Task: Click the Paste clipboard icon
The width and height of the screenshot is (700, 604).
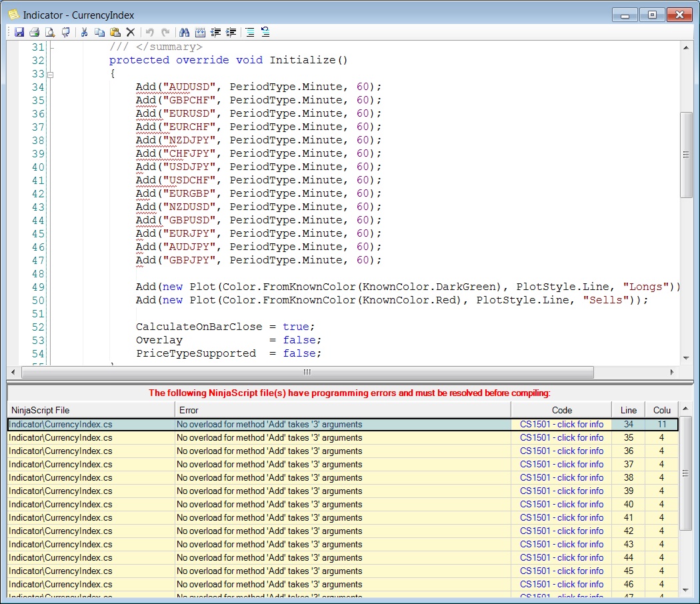Action: tap(115, 32)
